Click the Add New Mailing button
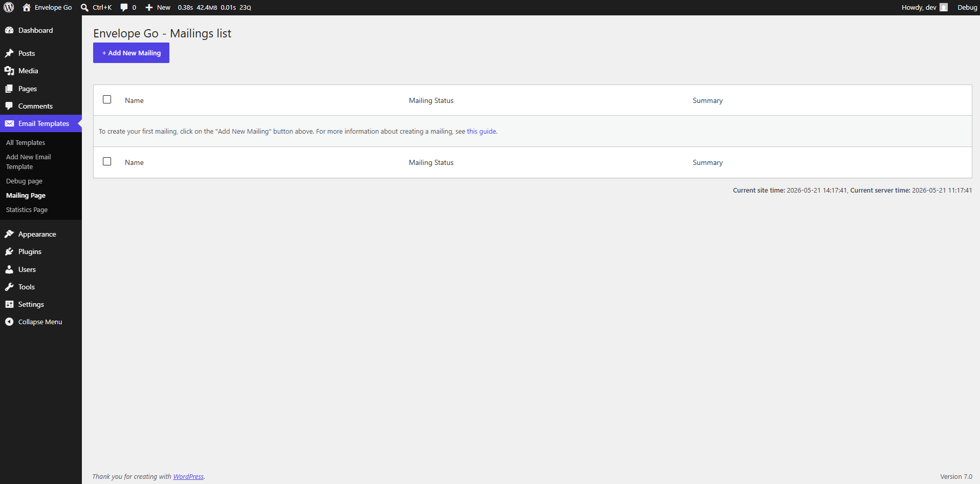 [131, 53]
